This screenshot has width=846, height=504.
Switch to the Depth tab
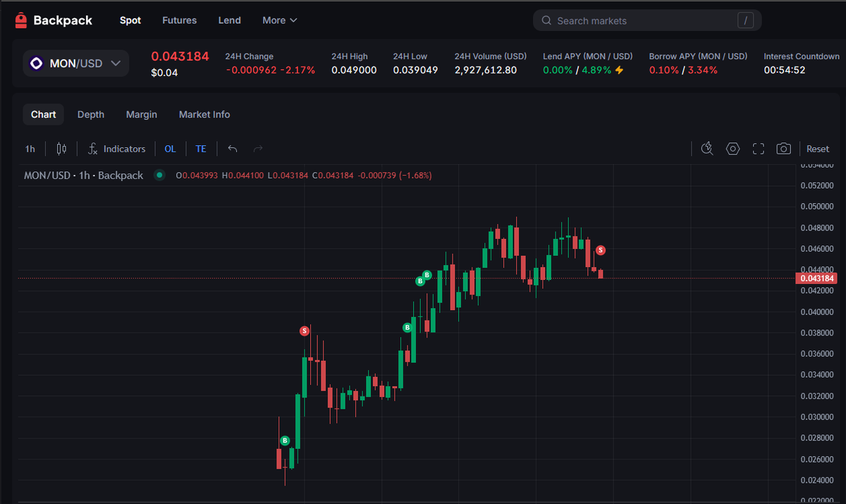91,114
